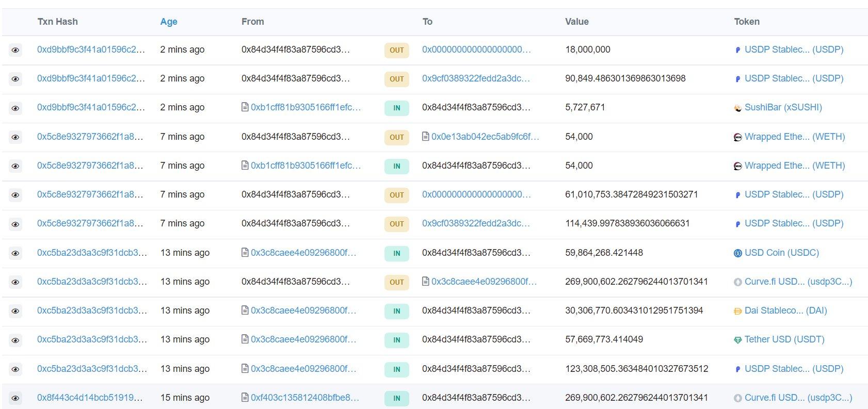Image resolution: width=868 pixels, height=409 pixels.
Task: Click USDP icon in the 18,000,000 value row
Action: point(738,51)
